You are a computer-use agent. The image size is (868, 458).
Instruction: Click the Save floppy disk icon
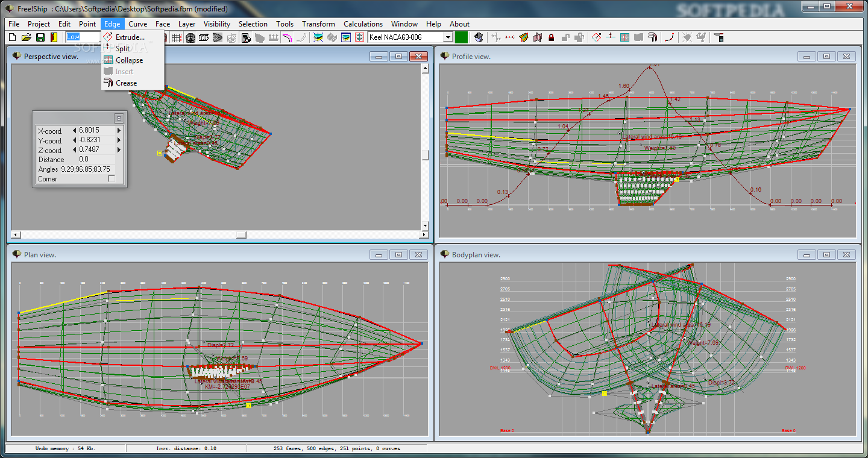40,37
